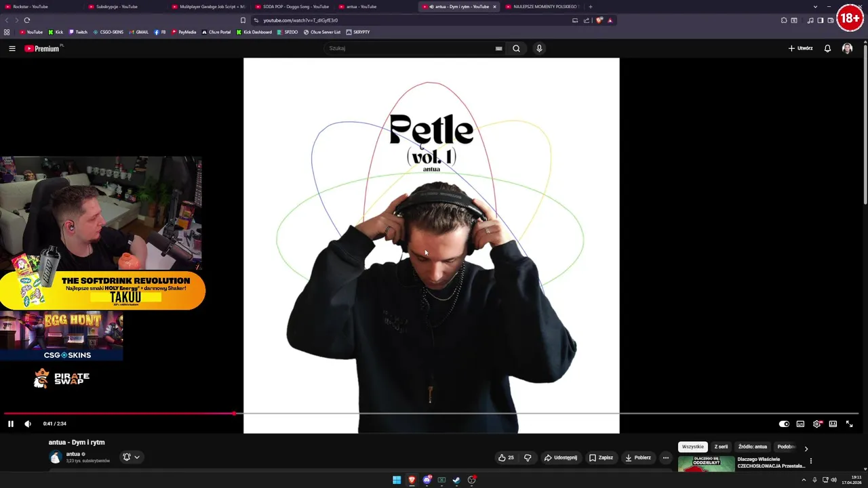Reload the page with the refresh icon
868x488 pixels.
(27, 20)
